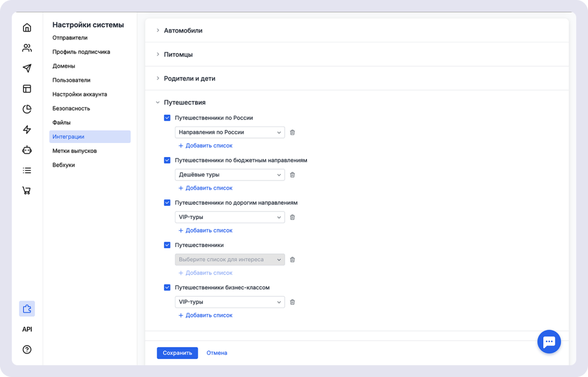Open the 'Дешёвые туры' dropdown
This screenshot has height=377, width=588.
[229, 175]
